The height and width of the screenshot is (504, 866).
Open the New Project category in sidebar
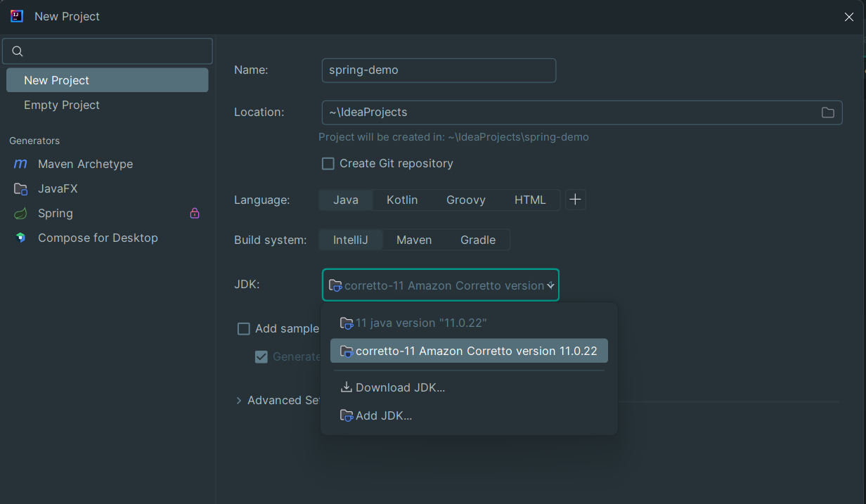(x=108, y=80)
